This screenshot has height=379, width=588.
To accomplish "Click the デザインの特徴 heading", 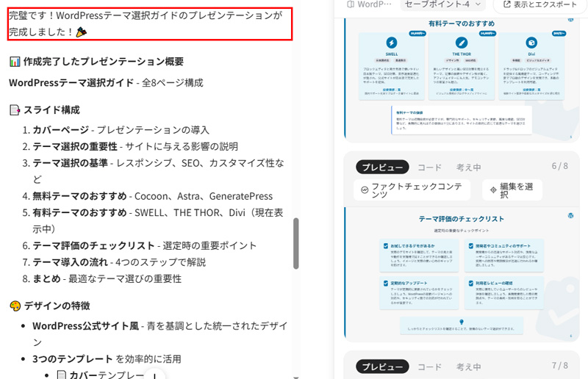I will 57,306.
